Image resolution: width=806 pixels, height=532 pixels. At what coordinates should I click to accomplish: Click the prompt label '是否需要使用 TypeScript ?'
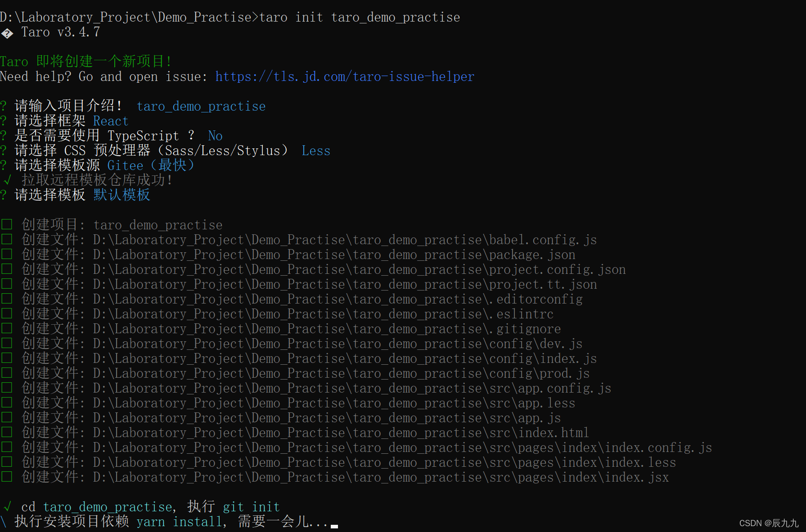click(x=104, y=136)
